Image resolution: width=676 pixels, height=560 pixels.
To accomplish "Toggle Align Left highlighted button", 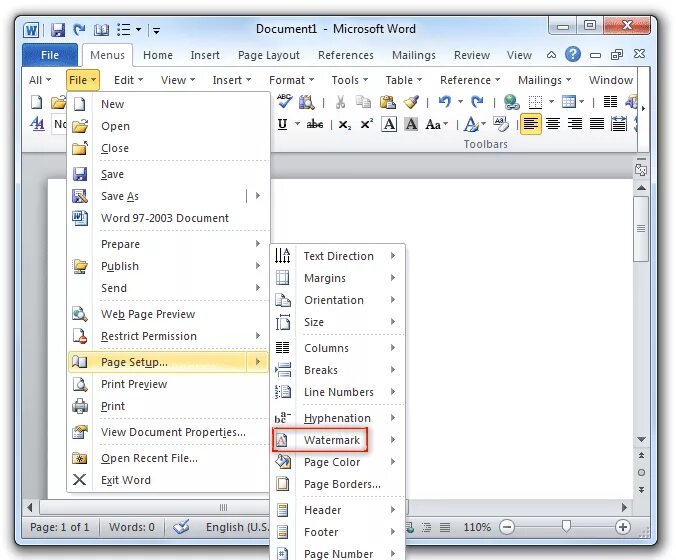I will point(531,124).
